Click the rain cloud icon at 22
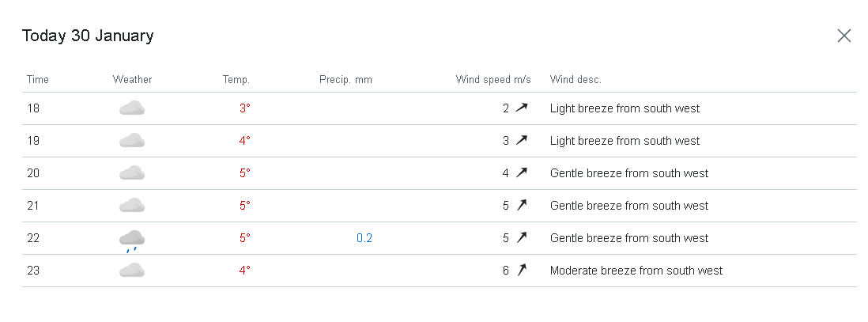Viewport: 868px width, 322px height. pos(132,241)
